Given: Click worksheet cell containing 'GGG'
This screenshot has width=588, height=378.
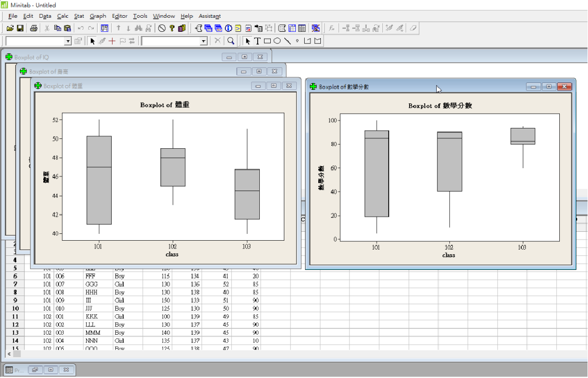Looking at the screenshot, I should tap(98, 284).
